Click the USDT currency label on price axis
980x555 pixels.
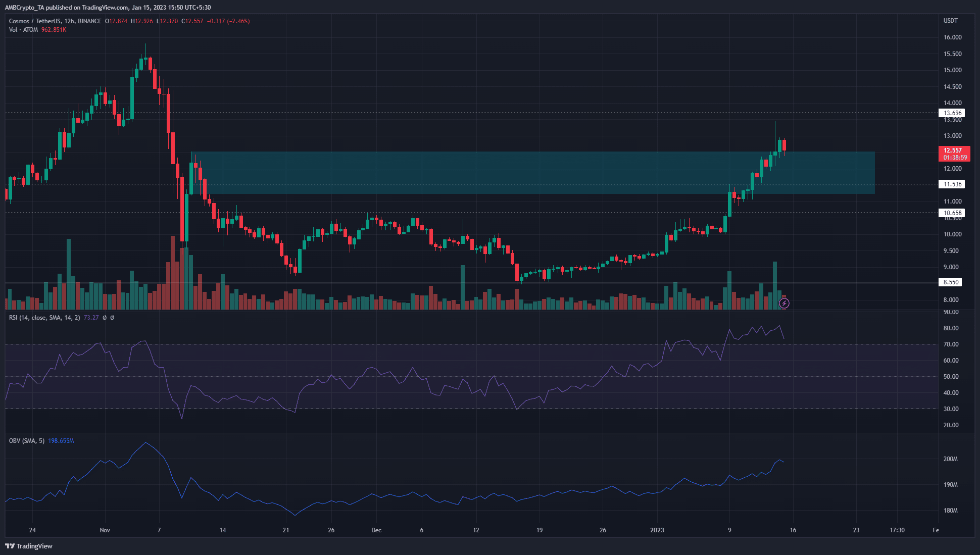point(950,21)
